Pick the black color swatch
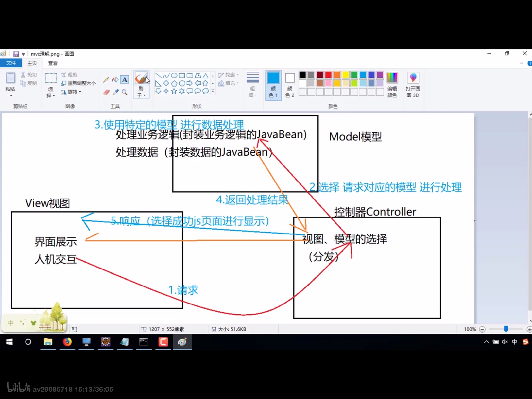The image size is (532, 399). 302,75
